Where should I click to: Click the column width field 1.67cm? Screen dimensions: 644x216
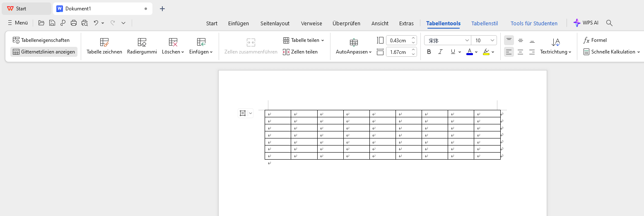click(x=398, y=52)
